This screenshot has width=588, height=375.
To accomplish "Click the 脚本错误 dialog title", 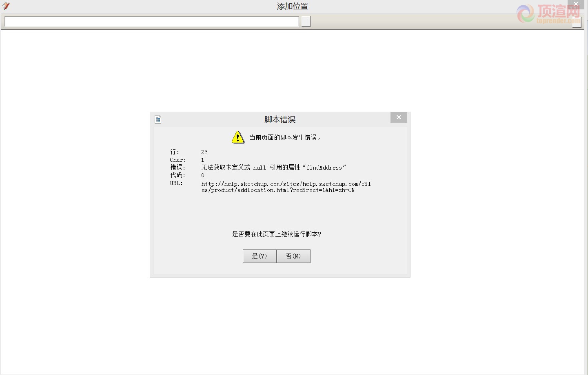I will (280, 119).
